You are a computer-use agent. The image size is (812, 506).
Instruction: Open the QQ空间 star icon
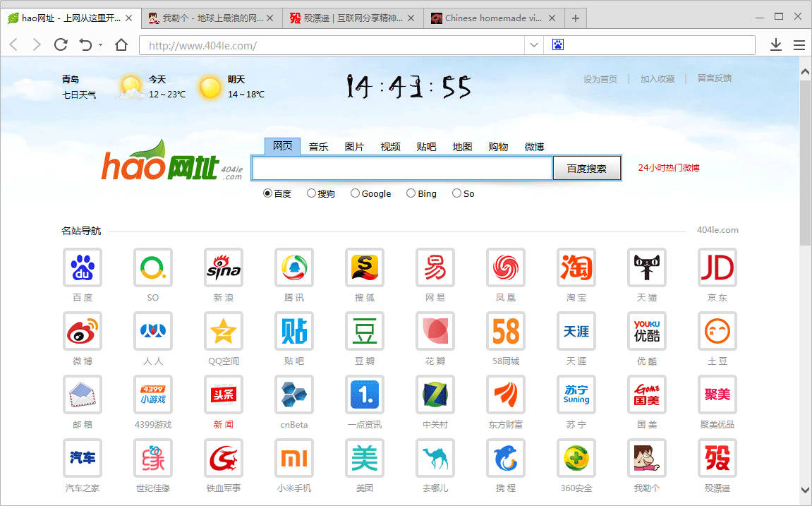223,331
